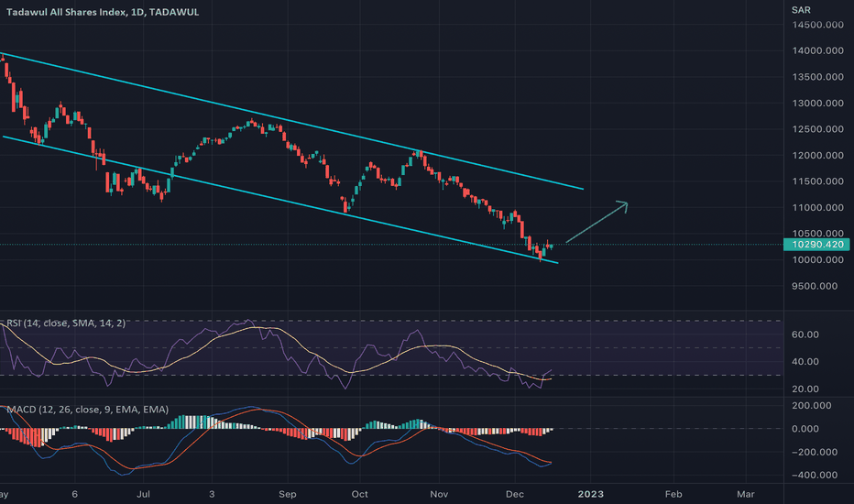Image resolution: width=854 pixels, height=504 pixels.
Task: Click the Nov label on time axis
Action: [x=439, y=494]
